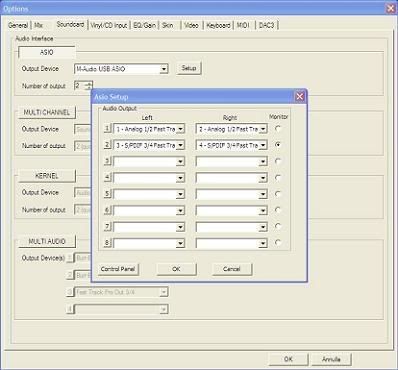The image size is (398, 370).
Task: Open the MIDI tab
Action: tap(243, 25)
